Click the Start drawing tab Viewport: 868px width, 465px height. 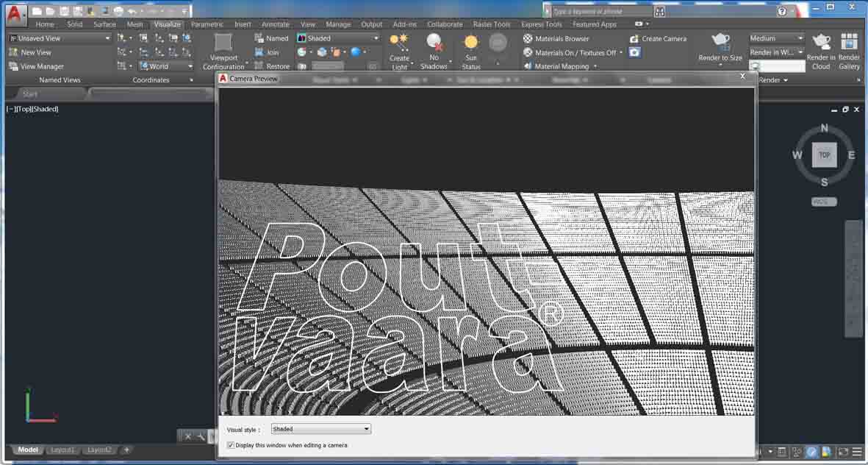click(30, 94)
